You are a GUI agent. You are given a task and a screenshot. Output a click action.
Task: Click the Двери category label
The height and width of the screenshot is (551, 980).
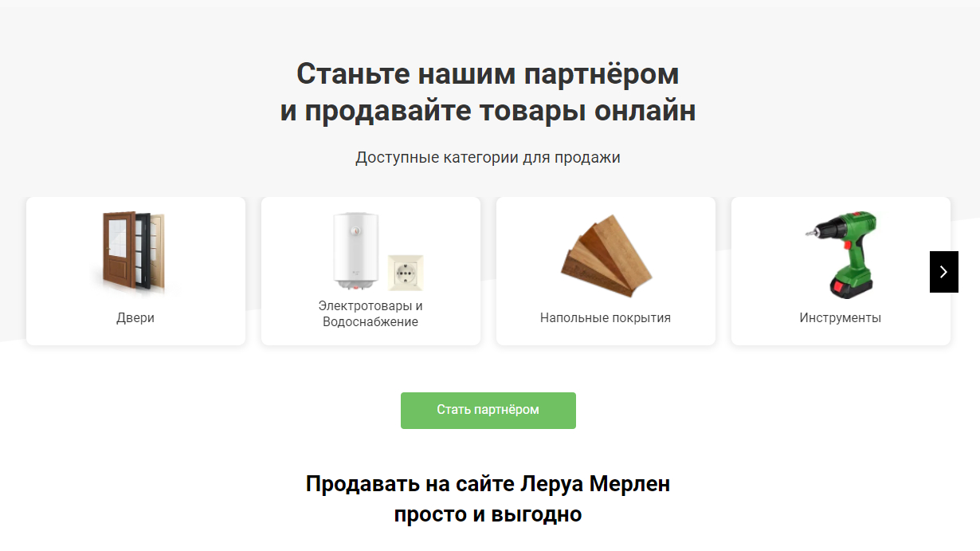click(135, 318)
